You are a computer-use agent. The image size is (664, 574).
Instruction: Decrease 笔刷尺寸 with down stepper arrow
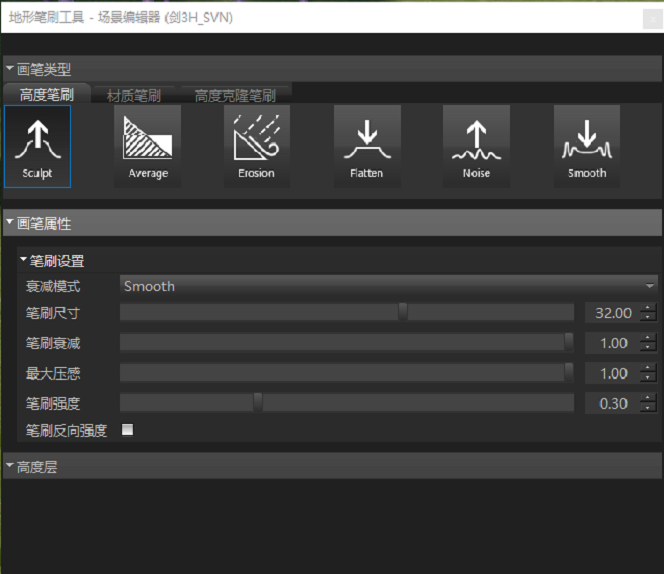[x=648, y=317]
